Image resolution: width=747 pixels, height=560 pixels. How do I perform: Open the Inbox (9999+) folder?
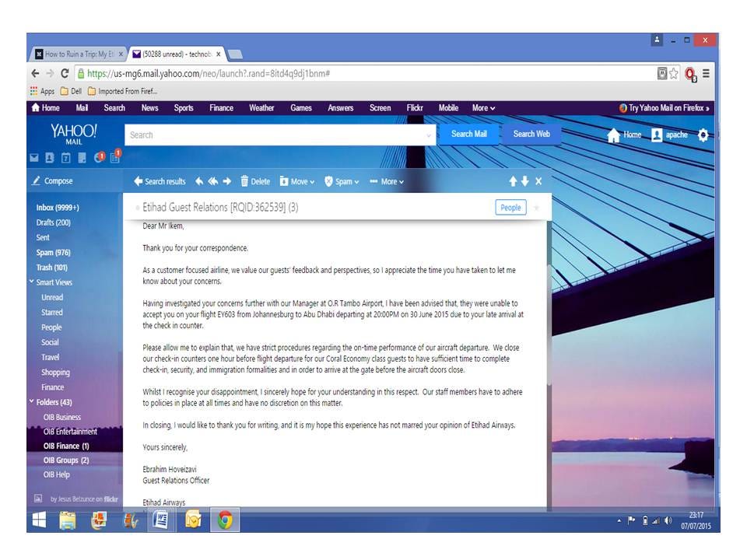[x=57, y=208]
